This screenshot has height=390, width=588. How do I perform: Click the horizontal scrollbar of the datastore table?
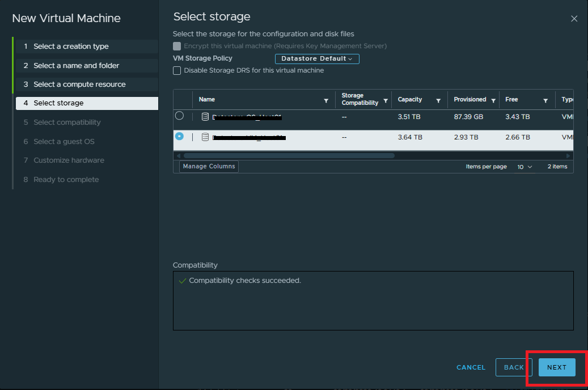click(x=289, y=155)
